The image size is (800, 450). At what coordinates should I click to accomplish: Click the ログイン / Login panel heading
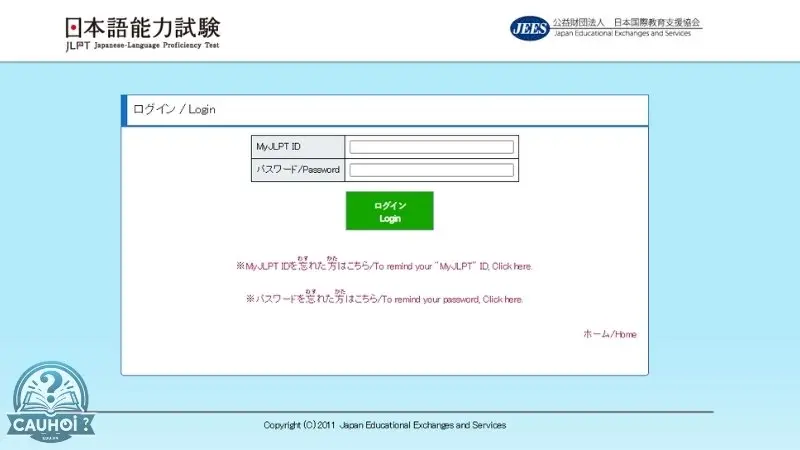coord(174,109)
